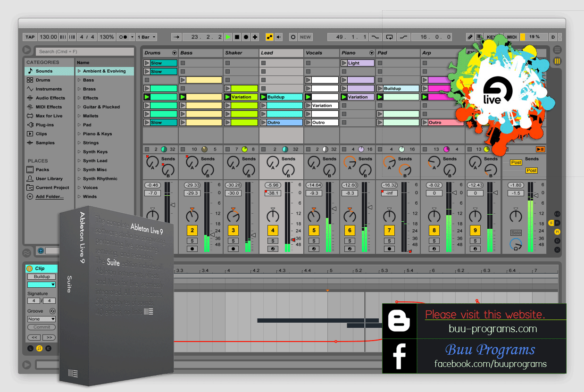This screenshot has width=584, height=392.
Task: Select the Samples category in the browser
Action: [46, 142]
